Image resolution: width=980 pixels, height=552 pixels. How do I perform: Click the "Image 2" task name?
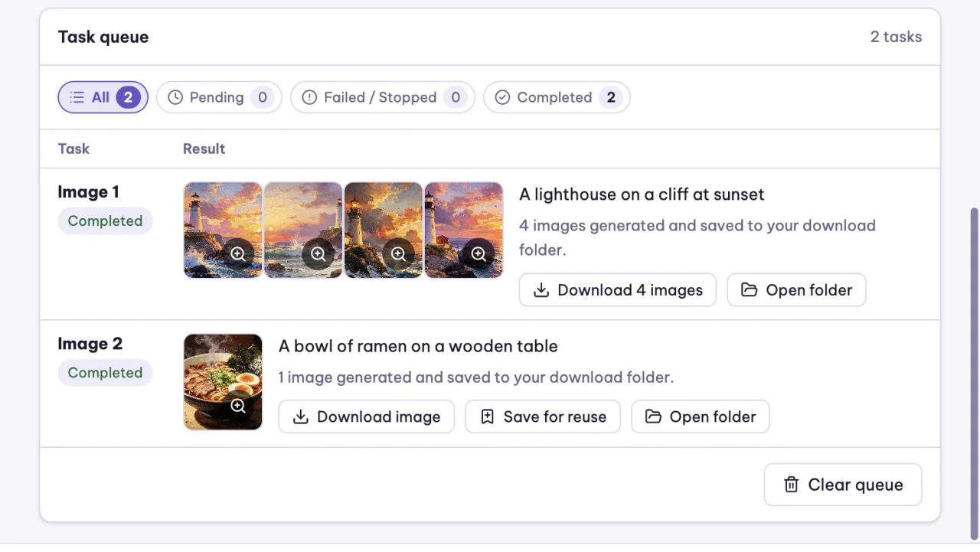coord(90,344)
